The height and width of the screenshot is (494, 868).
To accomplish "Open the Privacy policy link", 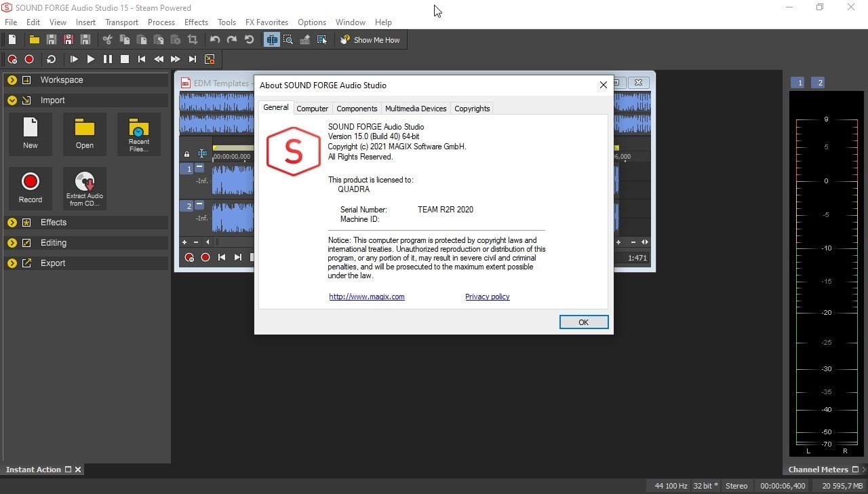I will (487, 297).
